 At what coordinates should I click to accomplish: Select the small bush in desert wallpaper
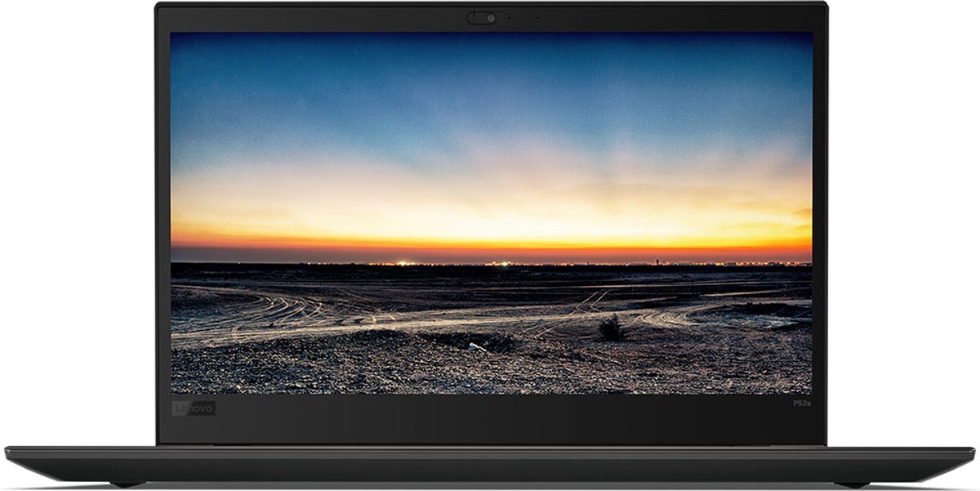point(610,328)
